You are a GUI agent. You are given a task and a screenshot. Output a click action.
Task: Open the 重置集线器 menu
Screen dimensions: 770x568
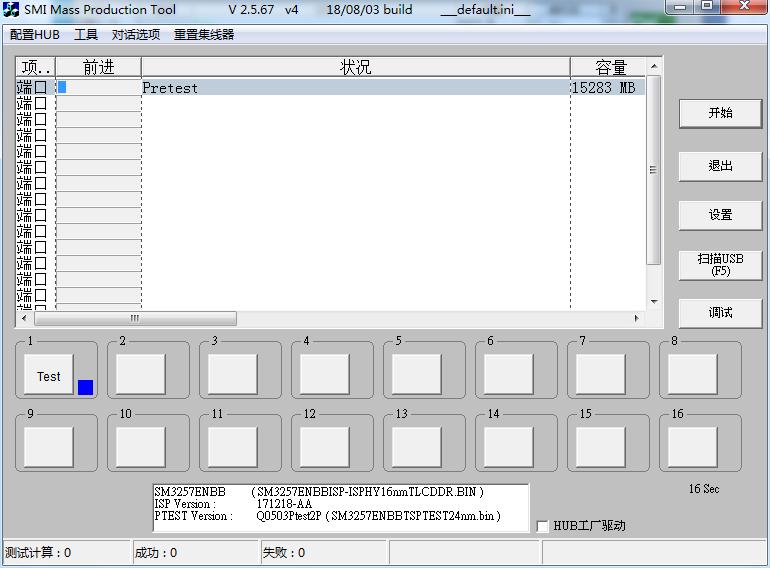[204, 35]
